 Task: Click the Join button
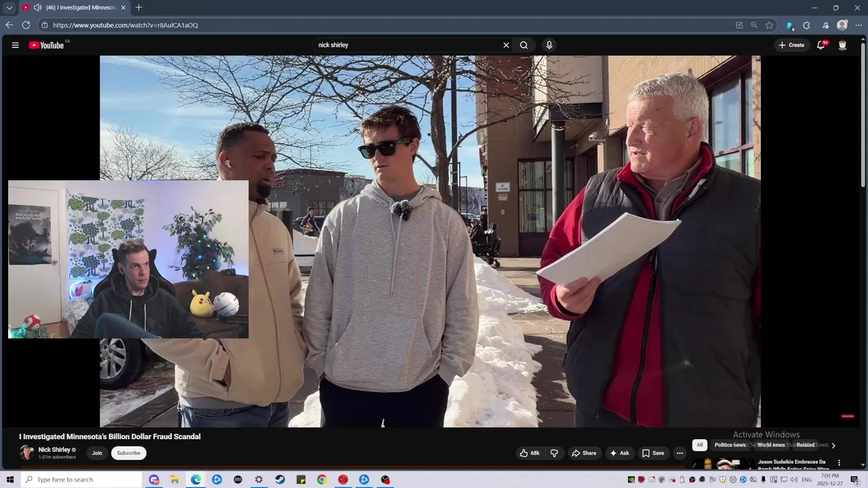(x=97, y=453)
